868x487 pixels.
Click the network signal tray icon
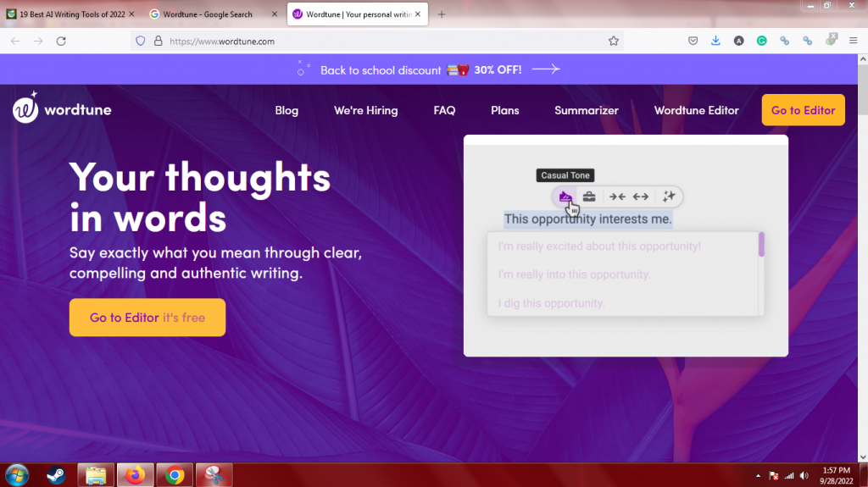[x=789, y=476]
